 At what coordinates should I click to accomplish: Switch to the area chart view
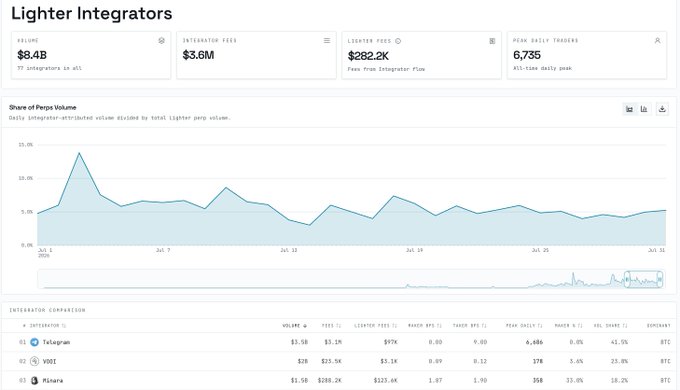pos(629,109)
